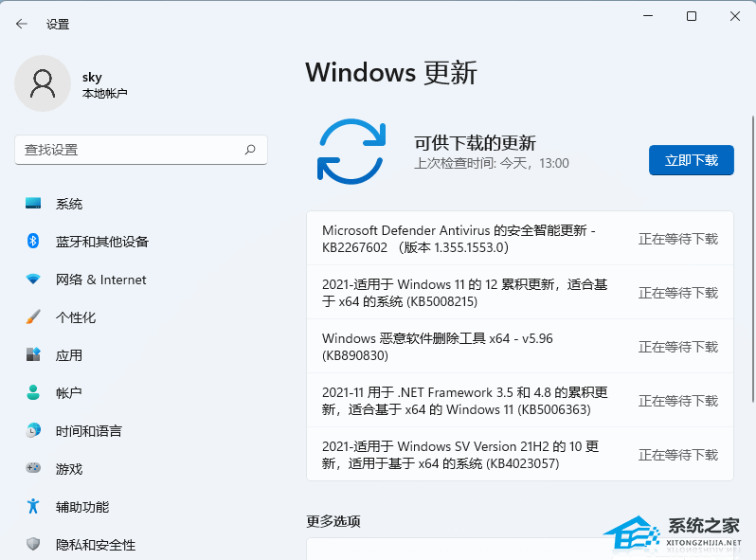Click the 隐私和安全性 shield icon
756x560 pixels.
[x=33, y=544]
